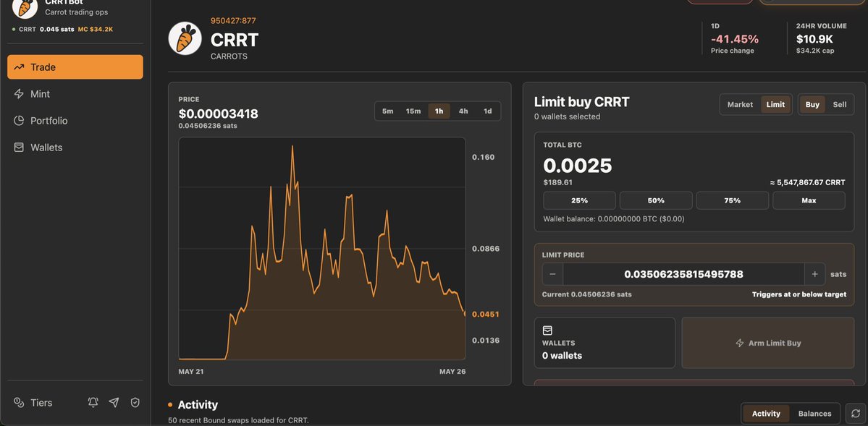The height and width of the screenshot is (426, 868).
Task: Click the CRRTBot carrot logo in sidebar
Action: point(25,7)
